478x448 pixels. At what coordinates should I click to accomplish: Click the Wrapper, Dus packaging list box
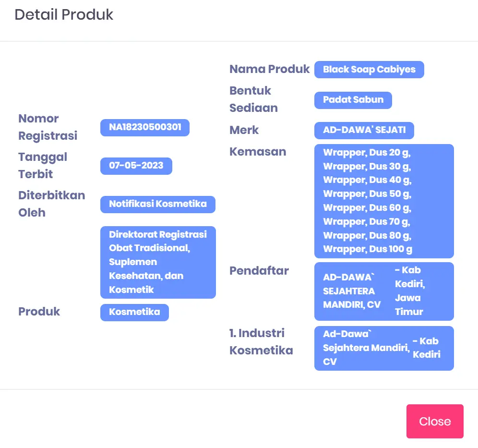click(384, 201)
